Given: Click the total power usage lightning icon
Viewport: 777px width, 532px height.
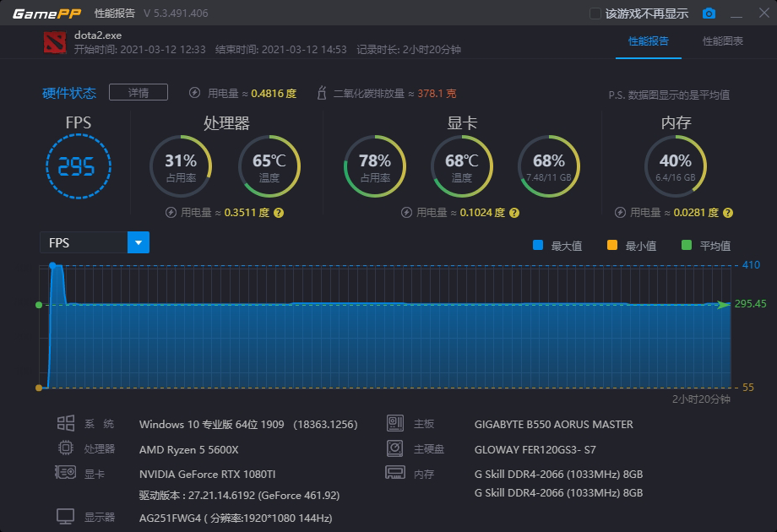Looking at the screenshot, I should point(195,93).
